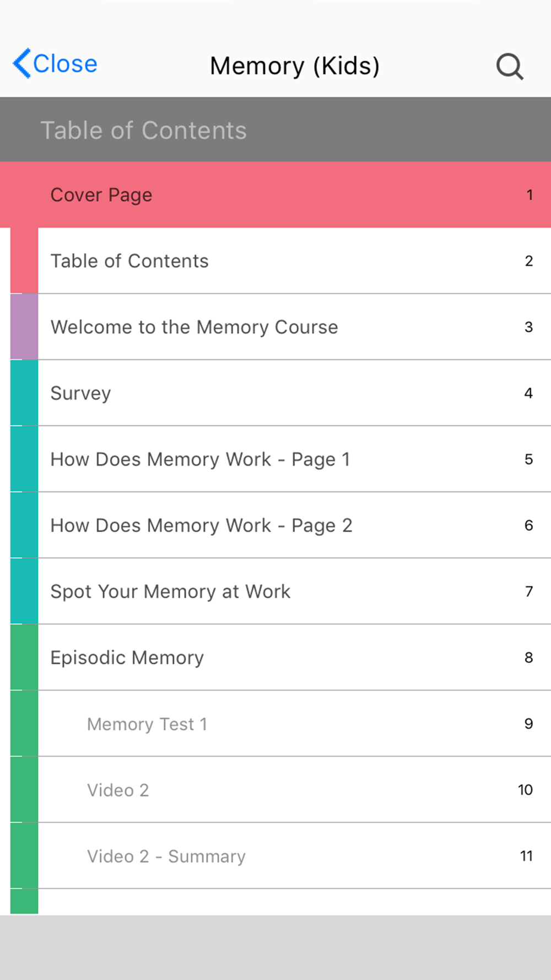The height and width of the screenshot is (980, 551).
Task: Open How Does Memory Work - Page 1
Action: coord(294,459)
